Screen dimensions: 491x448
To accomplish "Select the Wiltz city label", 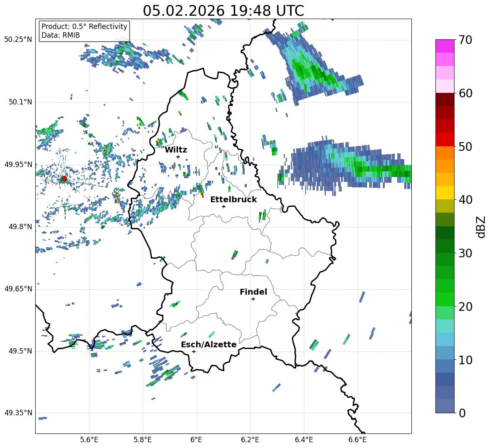I will [176, 150].
